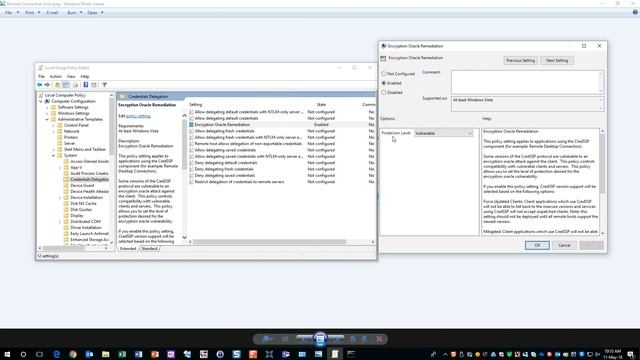Click the Previous Setting button
This screenshot has width=640, height=360.
[x=520, y=60]
